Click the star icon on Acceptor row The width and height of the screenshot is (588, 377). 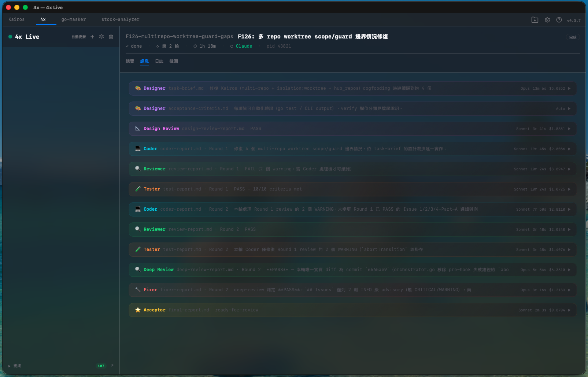[x=138, y=310]
